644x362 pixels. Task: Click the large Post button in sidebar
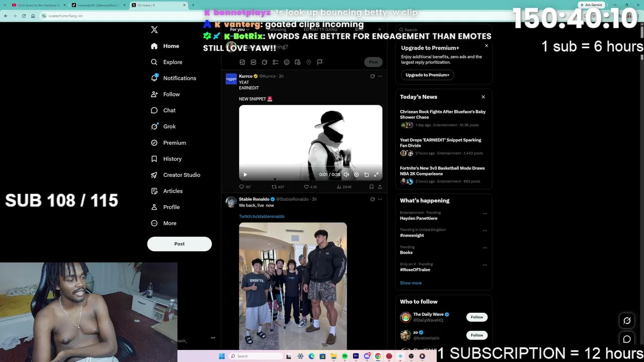click(x=180, y=244)
